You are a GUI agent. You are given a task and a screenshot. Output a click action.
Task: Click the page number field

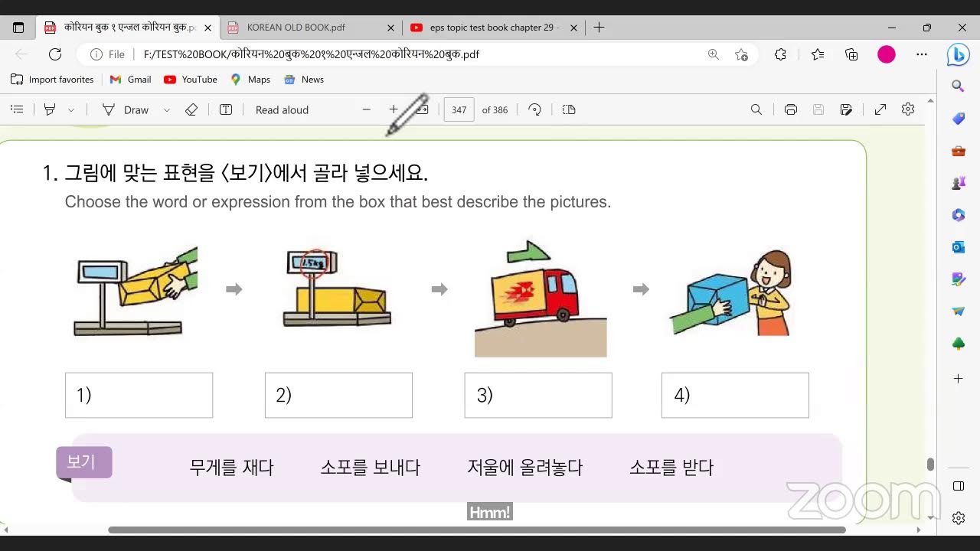459,109
